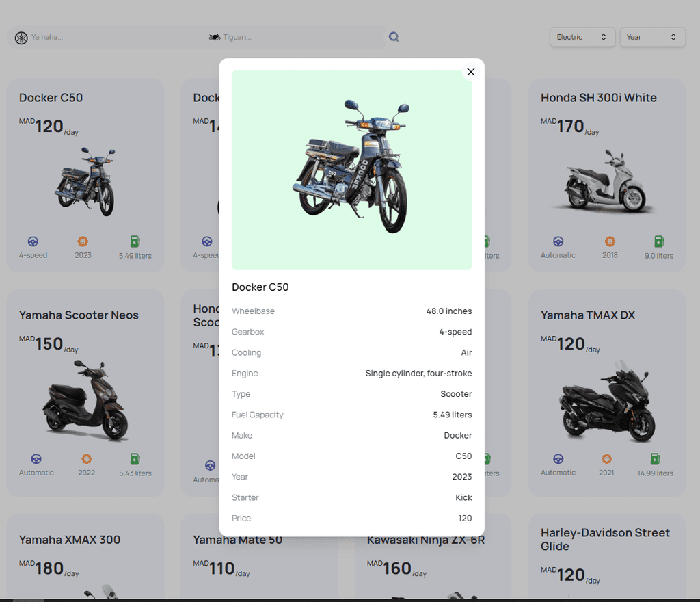Click the Year value 2023 in modal
Image resolution: width=700 pixels, height=602 pixels.
pos(461,477)
